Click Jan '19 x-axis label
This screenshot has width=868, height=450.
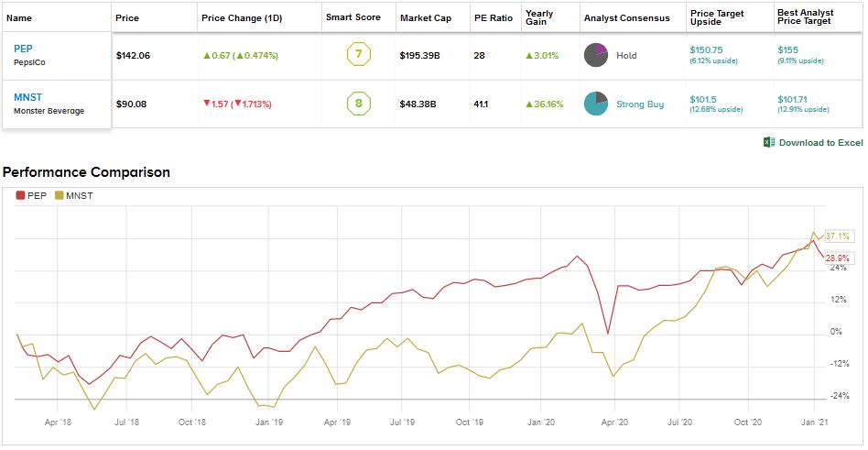(x=269, y=423)
